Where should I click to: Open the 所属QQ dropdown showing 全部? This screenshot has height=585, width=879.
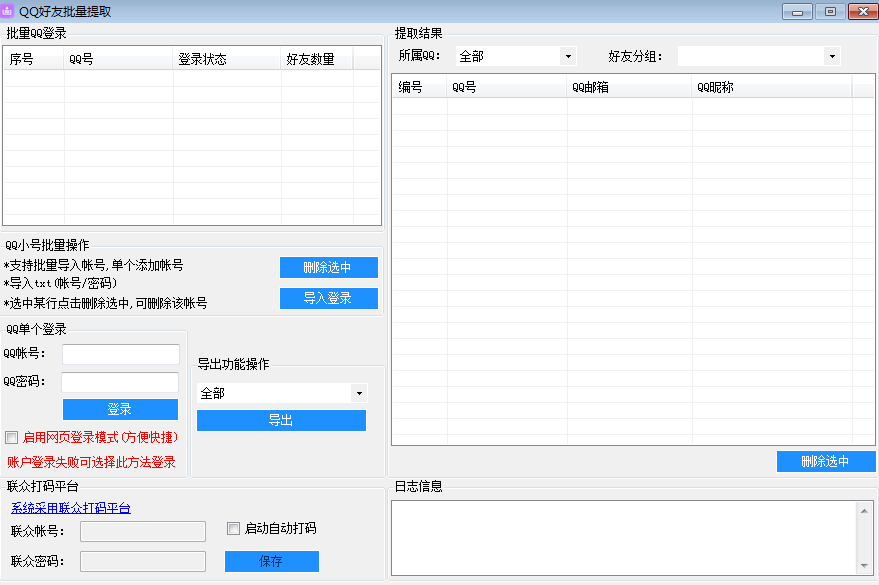pos(516,56)
